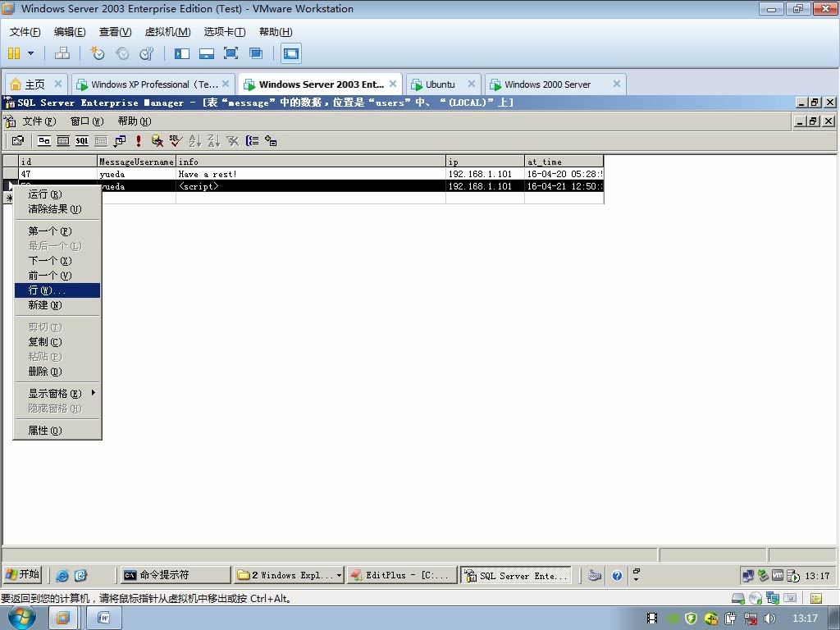Click the VMware pause virtual machine icon
Screen dimensions: 840x630
[14, 53]
